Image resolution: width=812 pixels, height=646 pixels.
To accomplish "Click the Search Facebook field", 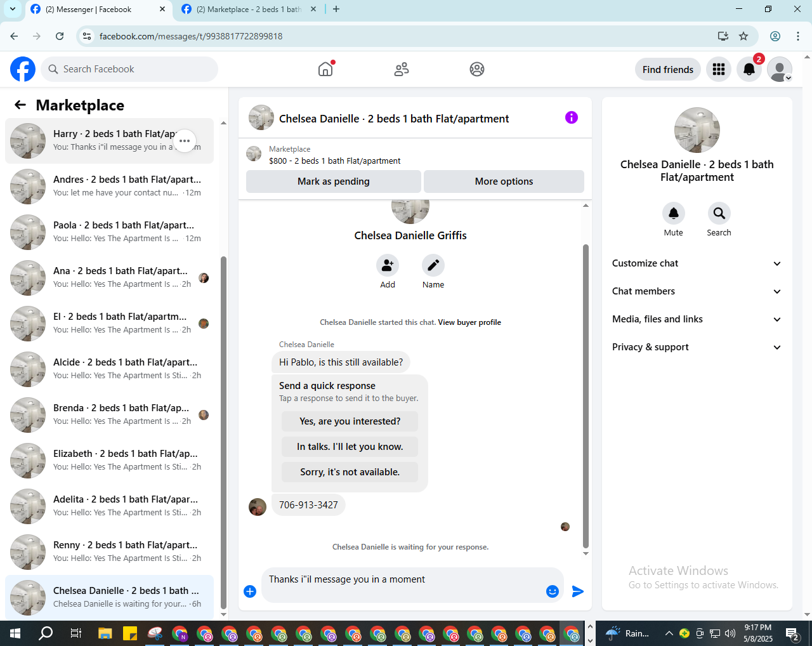I will (129, 69).
